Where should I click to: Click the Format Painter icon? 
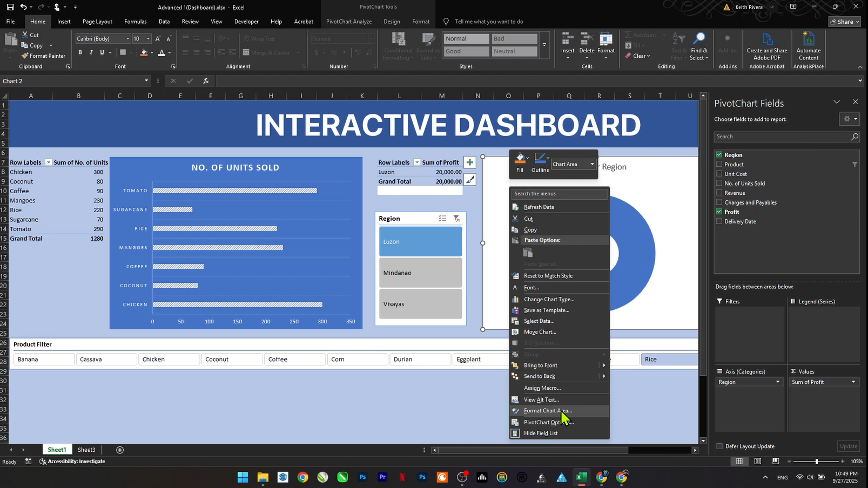click(25, 56)
